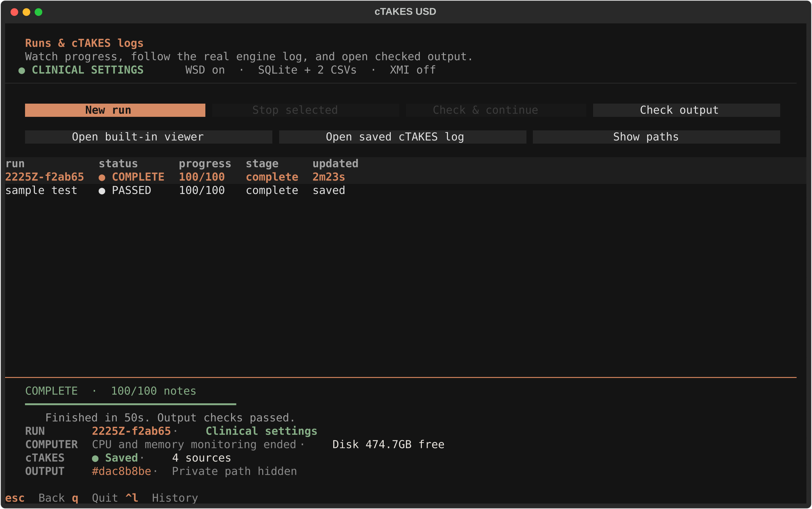
Task: Click the run column header
Action: (15, 164)
